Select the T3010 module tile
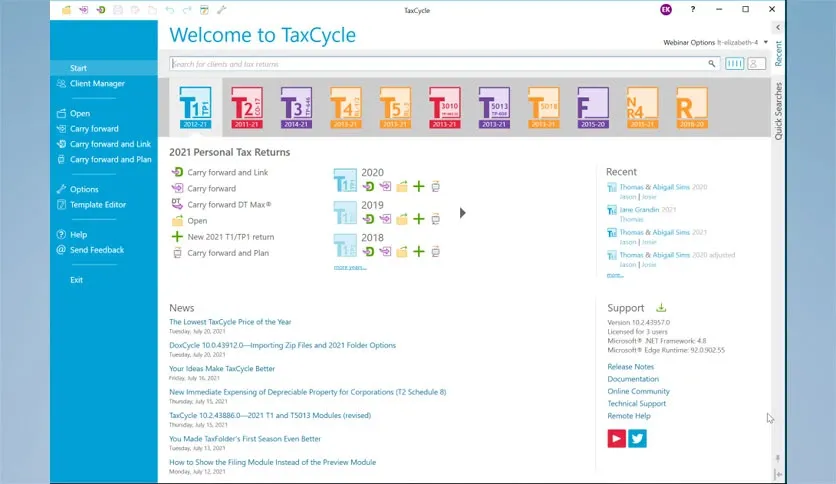Screen dimensions: 836x484 click(445, 107)
